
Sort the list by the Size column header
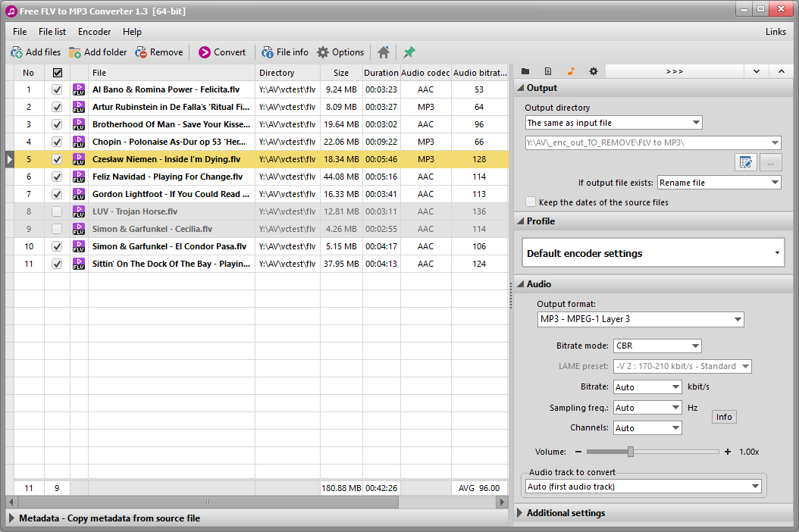pos(341,73)
